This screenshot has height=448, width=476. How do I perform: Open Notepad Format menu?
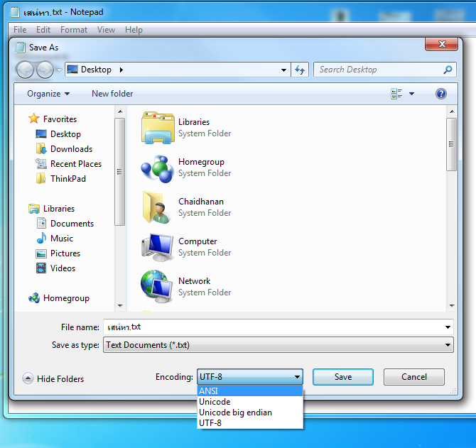[74, 30]
